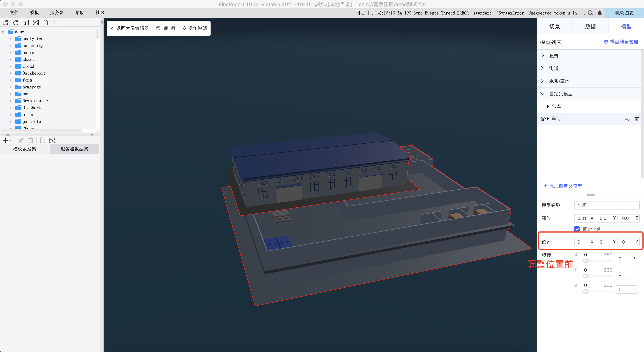Select the top-view cube icon
The height and width of the screenshot is (352, 644).
coord(158,29)
